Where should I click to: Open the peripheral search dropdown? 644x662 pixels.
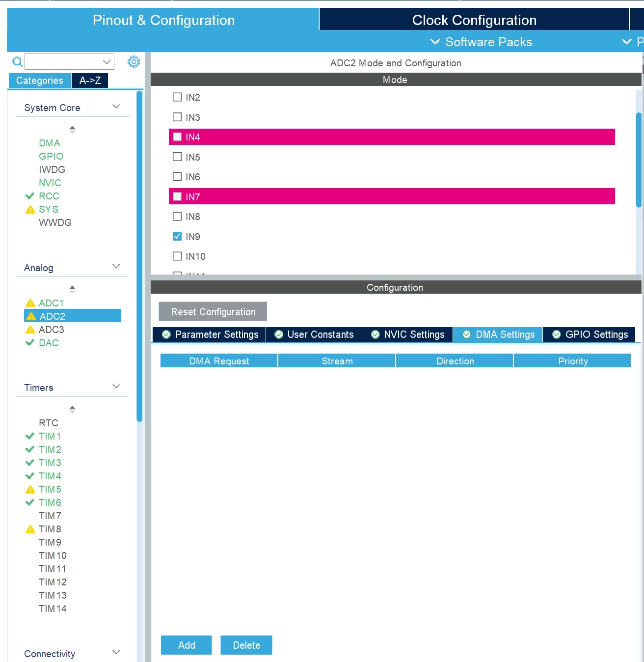tap(107, 62)
